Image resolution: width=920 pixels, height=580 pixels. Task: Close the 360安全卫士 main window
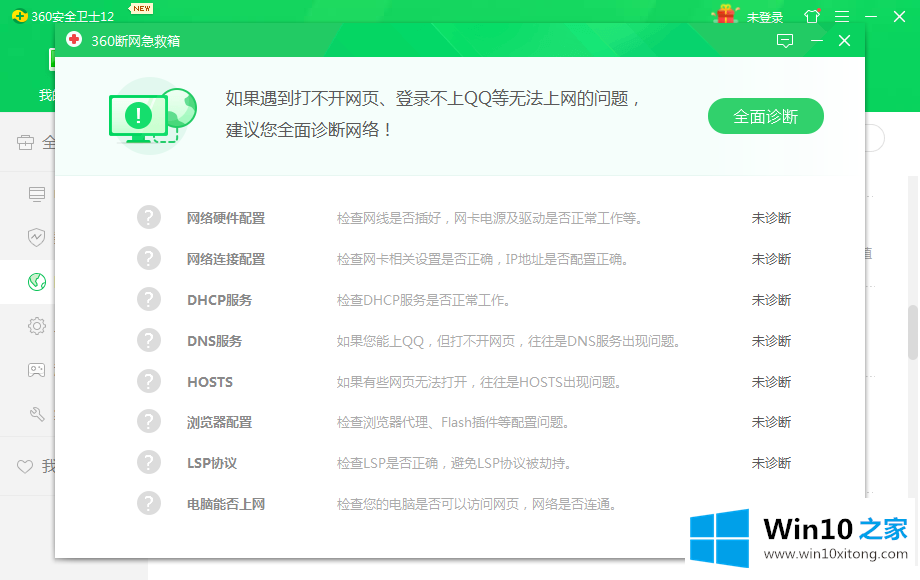point(899,16)
